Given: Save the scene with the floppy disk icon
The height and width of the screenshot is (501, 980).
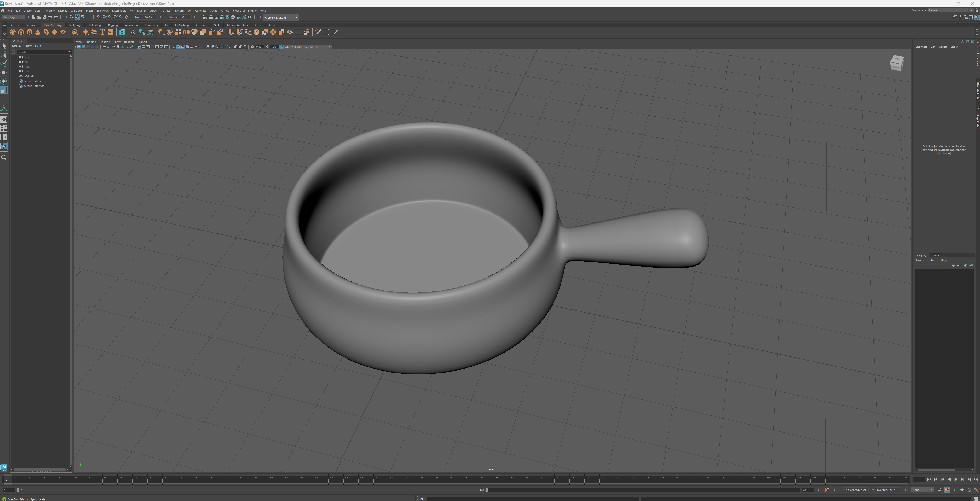Looking at the screenshot, I should point(45,17).
